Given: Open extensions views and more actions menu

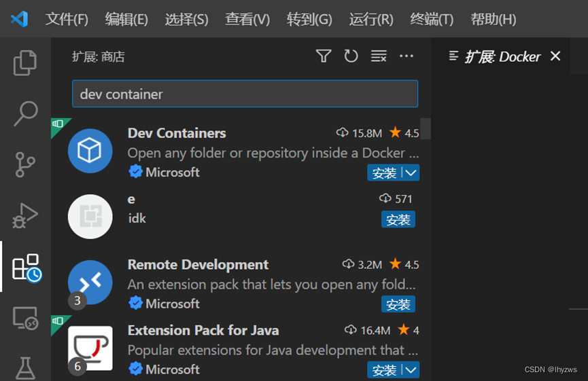Looking at the screenshot, I should click(407, 56).
